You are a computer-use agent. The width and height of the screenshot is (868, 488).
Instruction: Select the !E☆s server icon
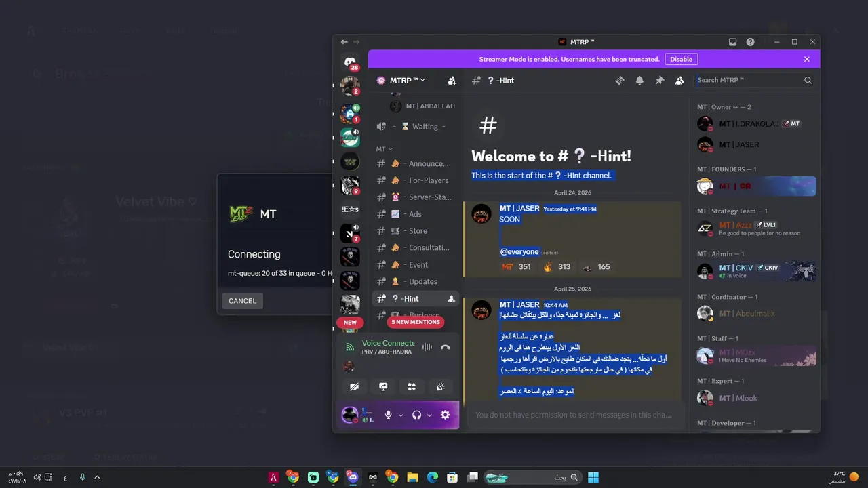tap(350, 209)
